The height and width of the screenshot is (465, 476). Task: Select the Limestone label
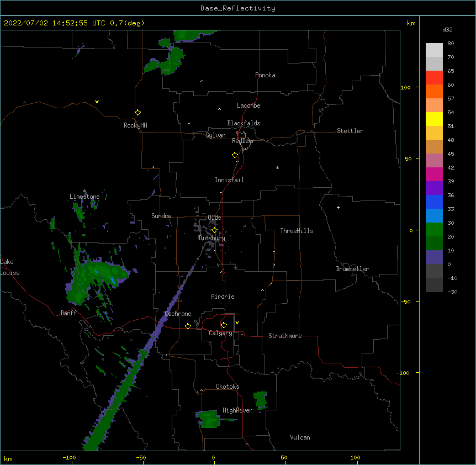(84, 197)
